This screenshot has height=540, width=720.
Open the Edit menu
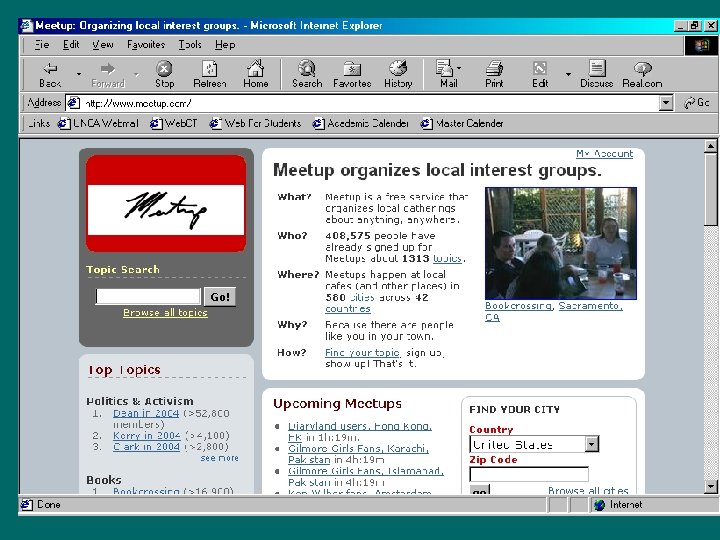tap(71, 45)
